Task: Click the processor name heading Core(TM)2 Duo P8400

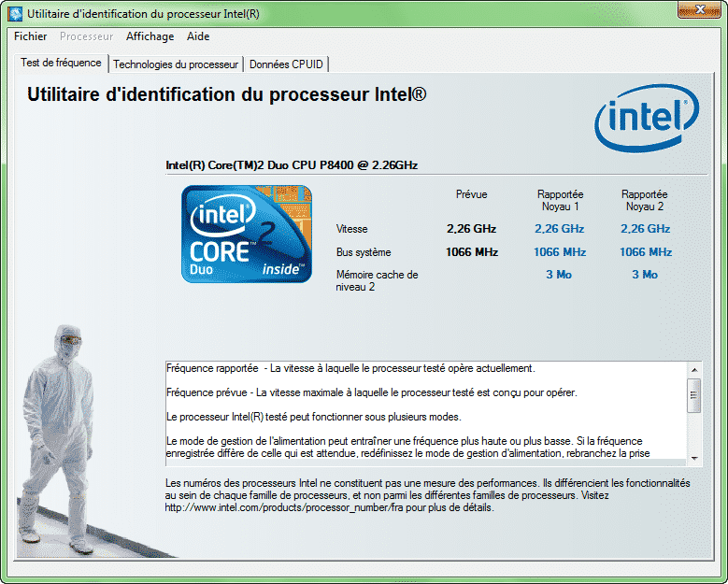Action: coord(292,165)
